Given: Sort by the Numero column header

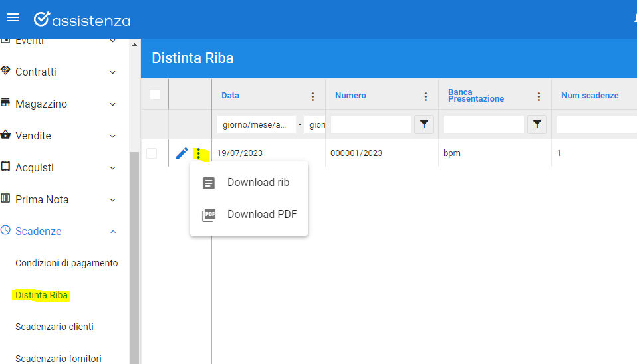Looking at the screenshot, I should click(350, 96).
